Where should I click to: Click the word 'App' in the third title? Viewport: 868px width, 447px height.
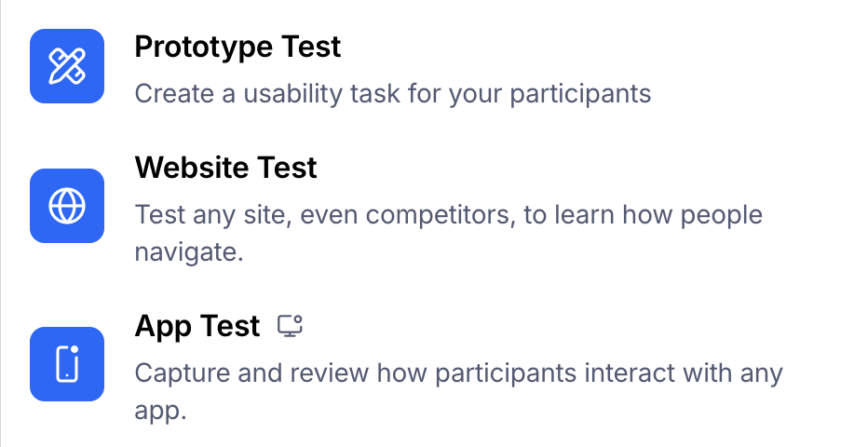point(163,327)
